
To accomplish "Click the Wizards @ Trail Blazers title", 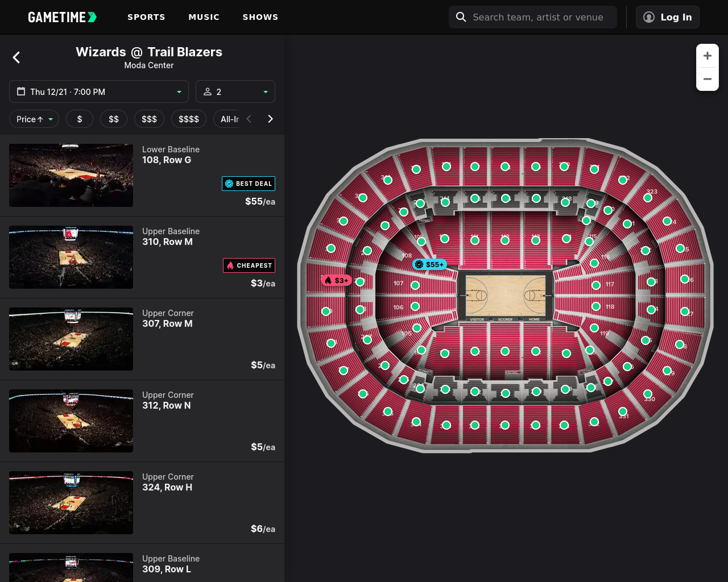I will 149,52.
